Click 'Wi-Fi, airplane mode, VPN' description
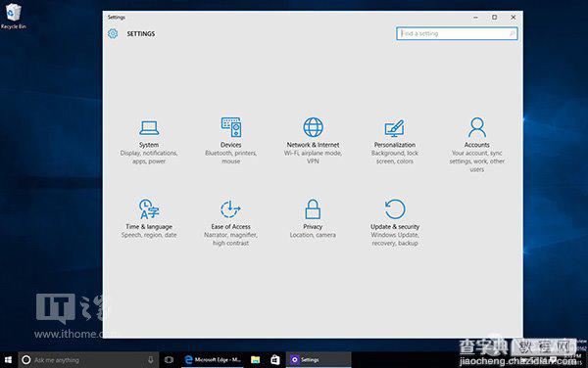Screen dimensions: 588x368 click(314, 158)
